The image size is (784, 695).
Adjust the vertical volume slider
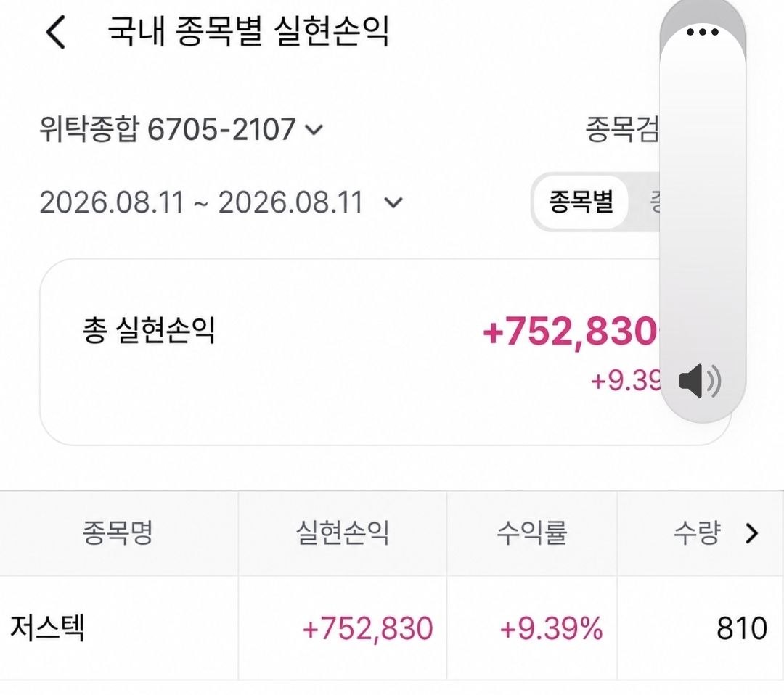pyautogui.click(x=703, y=211)
